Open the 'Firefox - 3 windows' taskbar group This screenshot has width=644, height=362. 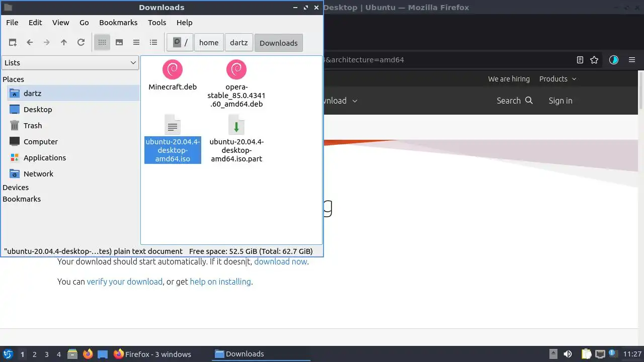(152, 354)
